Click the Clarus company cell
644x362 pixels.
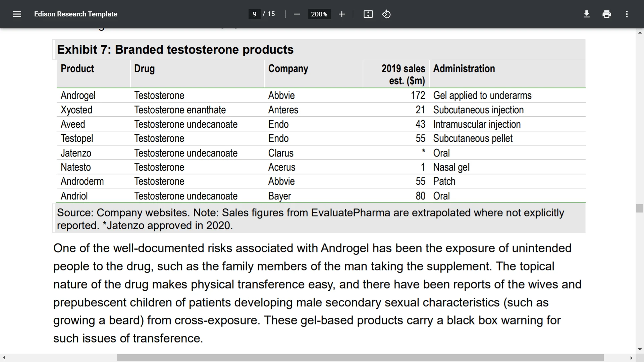pos(281,153)
